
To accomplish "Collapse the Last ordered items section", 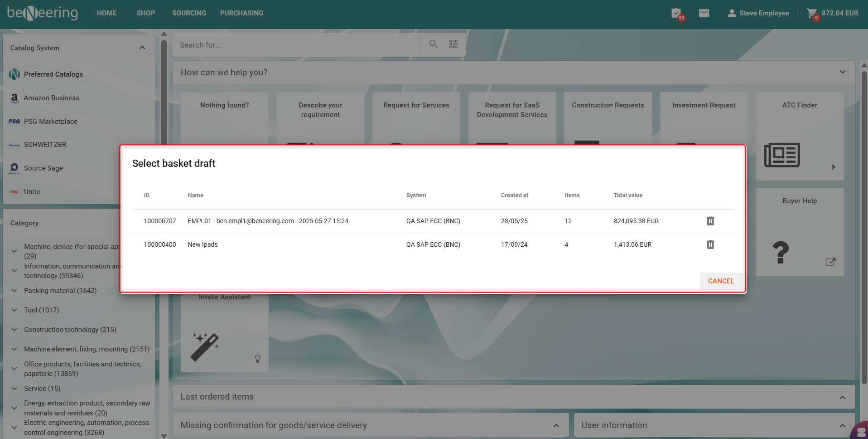I will [x=842, y=397].
